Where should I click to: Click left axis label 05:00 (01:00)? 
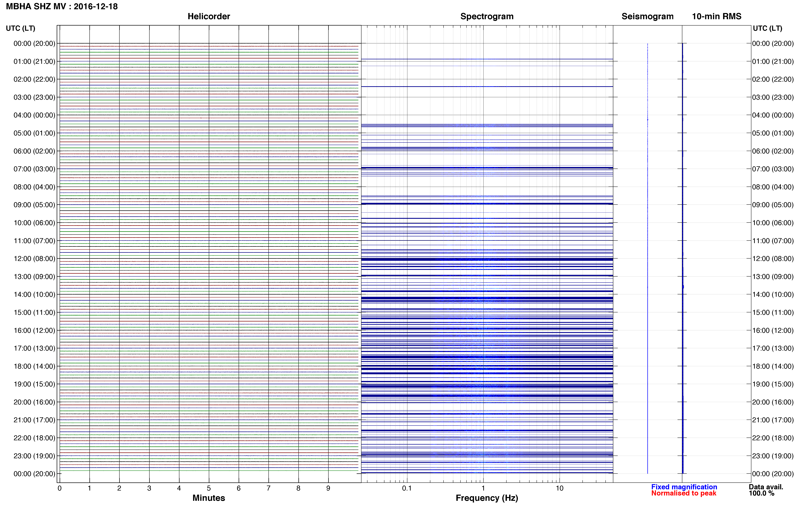coord(34,133)
